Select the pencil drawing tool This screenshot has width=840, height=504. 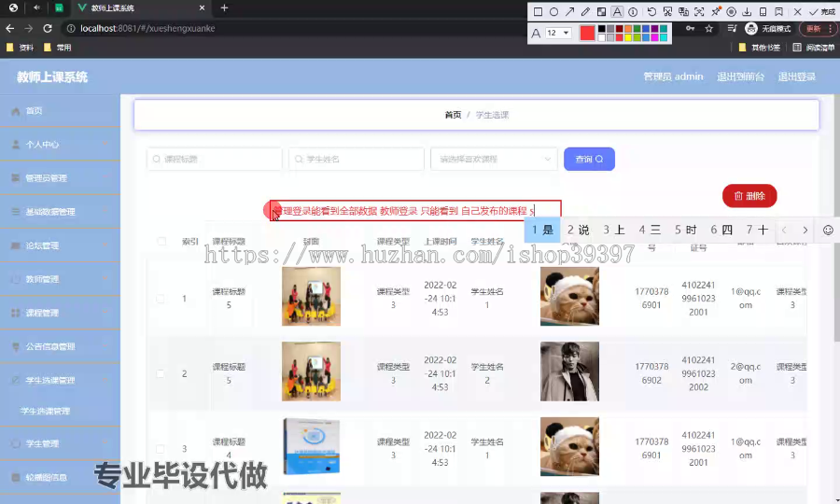coord(585,11)
